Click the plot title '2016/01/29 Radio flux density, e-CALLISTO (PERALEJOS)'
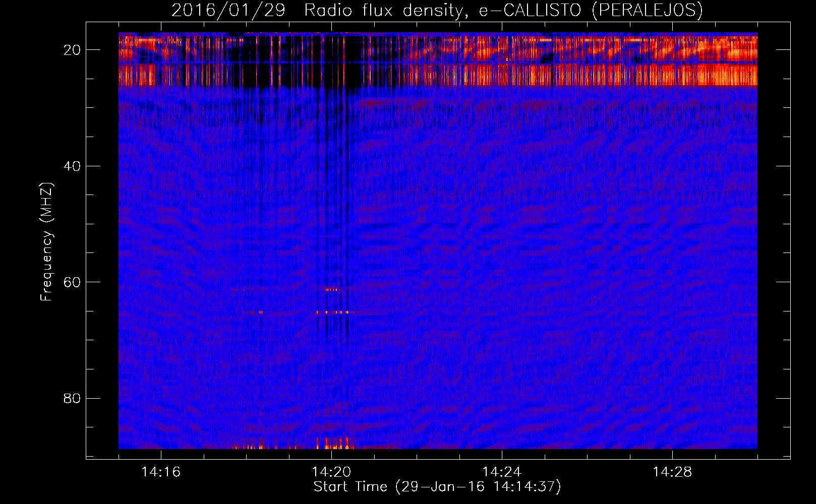The width and height of the screenshot is (816, 504). tap(437, 10)
